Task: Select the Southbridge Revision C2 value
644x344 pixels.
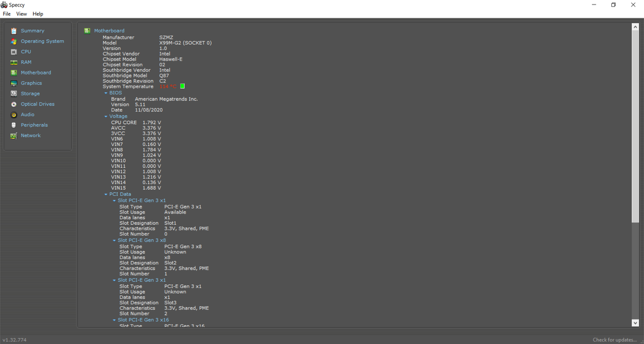Action: 163,81
